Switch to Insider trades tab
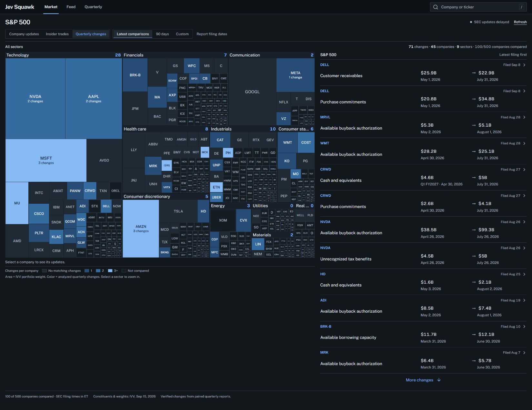The width and height of the screenshot is (532, 410). [x=57, y=34]
